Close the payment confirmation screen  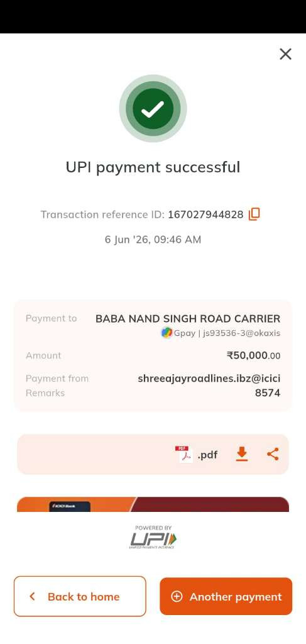[x=285, y=54]
